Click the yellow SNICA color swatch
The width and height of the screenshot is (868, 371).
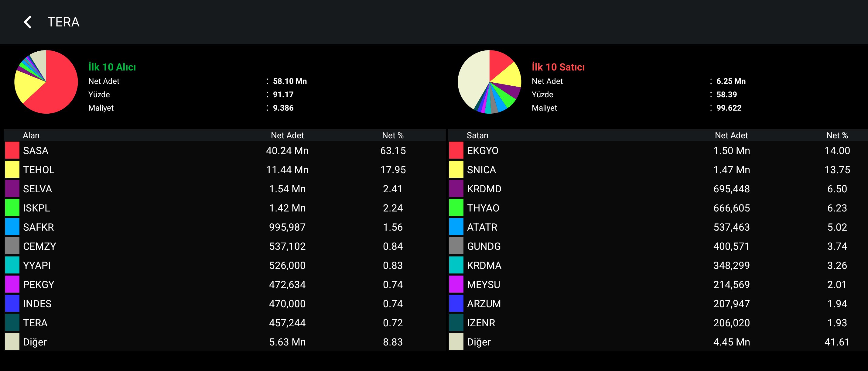click(456, 170)
